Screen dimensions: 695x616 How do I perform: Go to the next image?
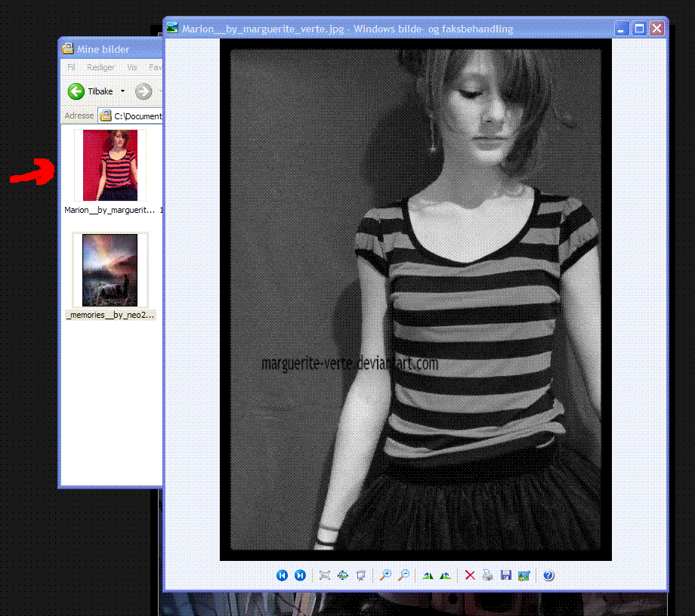click(300, 575)
